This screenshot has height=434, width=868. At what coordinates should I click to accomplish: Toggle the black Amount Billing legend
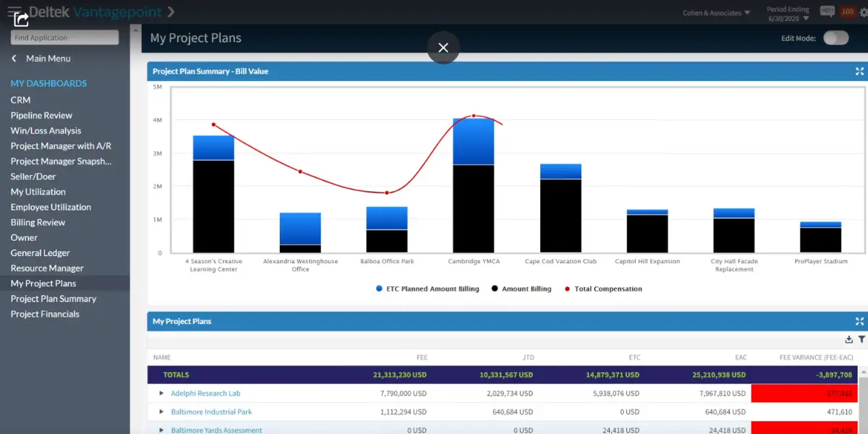click(x=521, y=289)
